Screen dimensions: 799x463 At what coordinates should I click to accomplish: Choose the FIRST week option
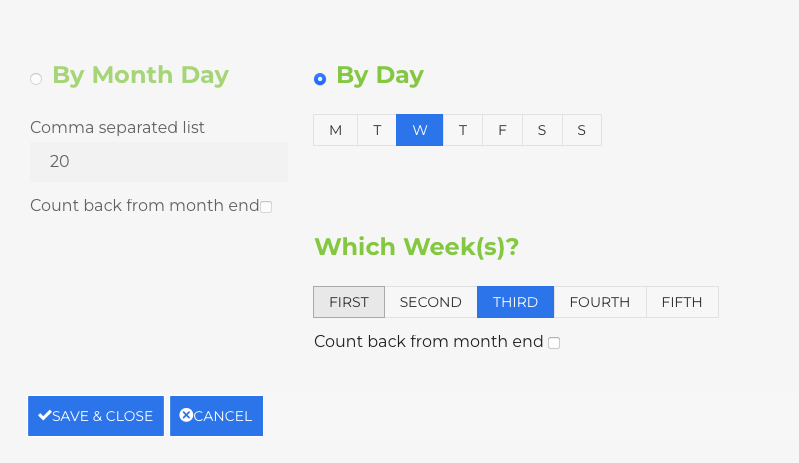coord(349,302)
